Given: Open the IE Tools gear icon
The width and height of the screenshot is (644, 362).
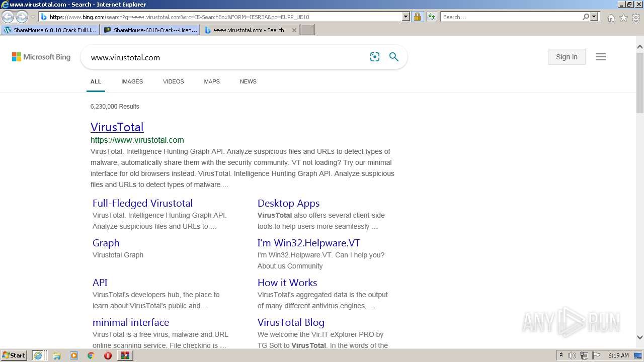Looking at the screenshot, I should 636,18.
